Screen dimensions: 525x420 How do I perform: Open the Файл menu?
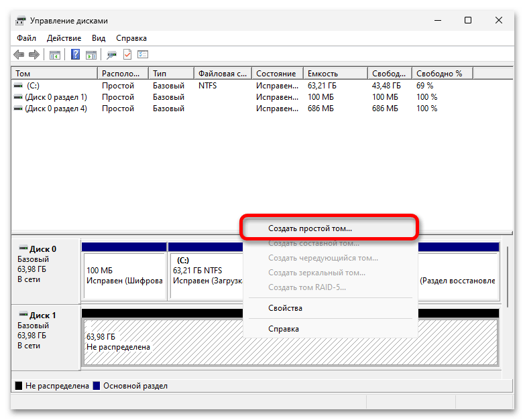(26, 38)
